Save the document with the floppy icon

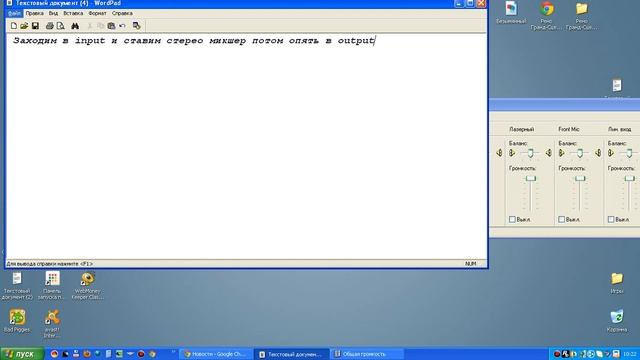pos(35,26)
